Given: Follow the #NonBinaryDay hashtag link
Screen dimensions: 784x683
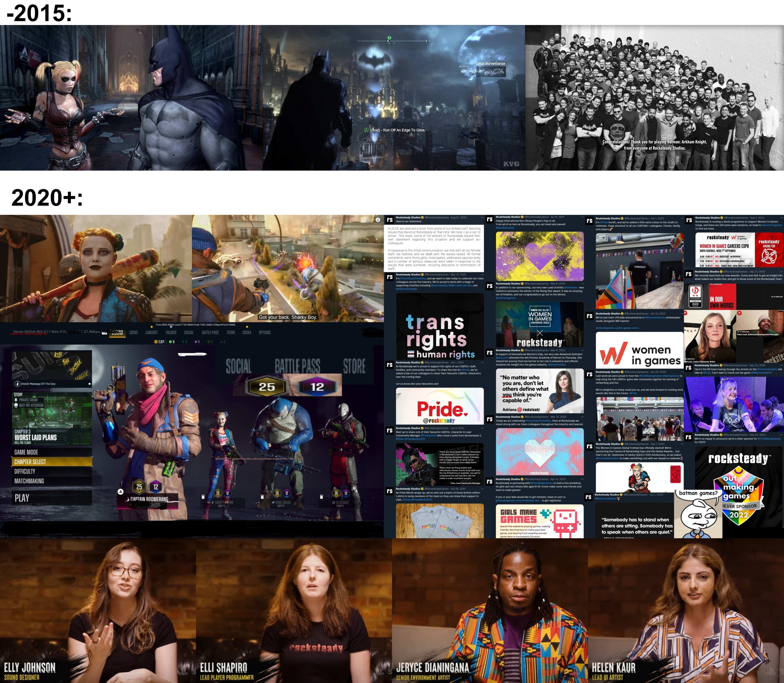Looking at the screenshot, I should tap(505, 228).
